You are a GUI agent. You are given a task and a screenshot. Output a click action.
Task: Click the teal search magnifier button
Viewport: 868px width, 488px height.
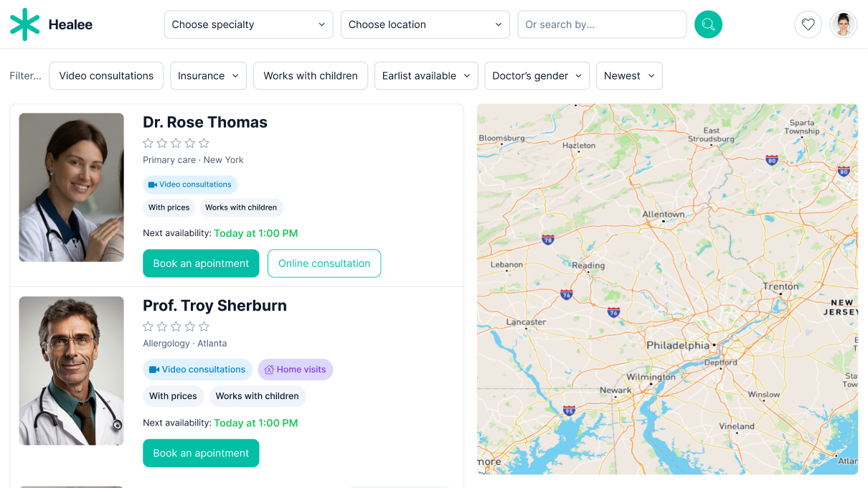pos(708,24)
